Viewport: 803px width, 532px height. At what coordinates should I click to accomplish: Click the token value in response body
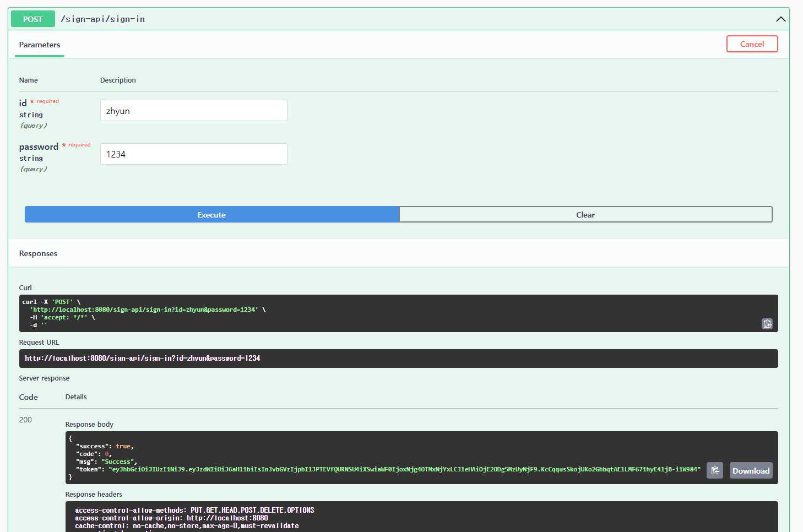405,470
